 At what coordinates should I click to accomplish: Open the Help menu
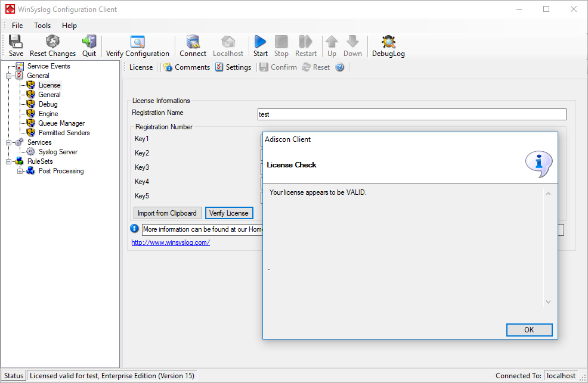[x=69, y=26]
